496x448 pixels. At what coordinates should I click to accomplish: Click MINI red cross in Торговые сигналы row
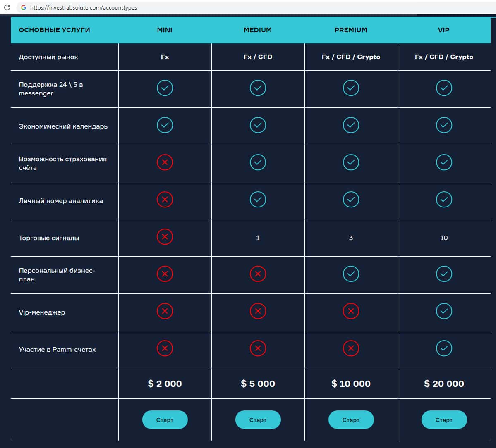pyautogui.click(x=165, y=237)
